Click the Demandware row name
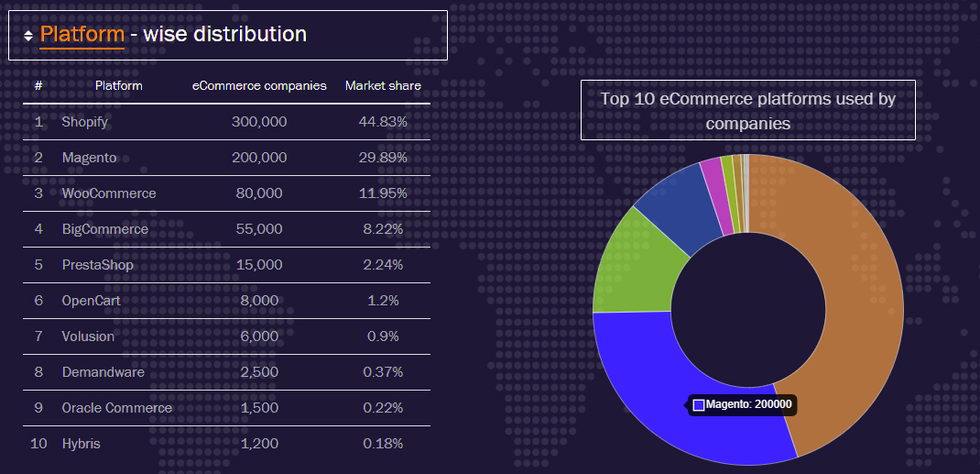Image resolution: width=980 pixels, height=474 pixels. (103, 372)
